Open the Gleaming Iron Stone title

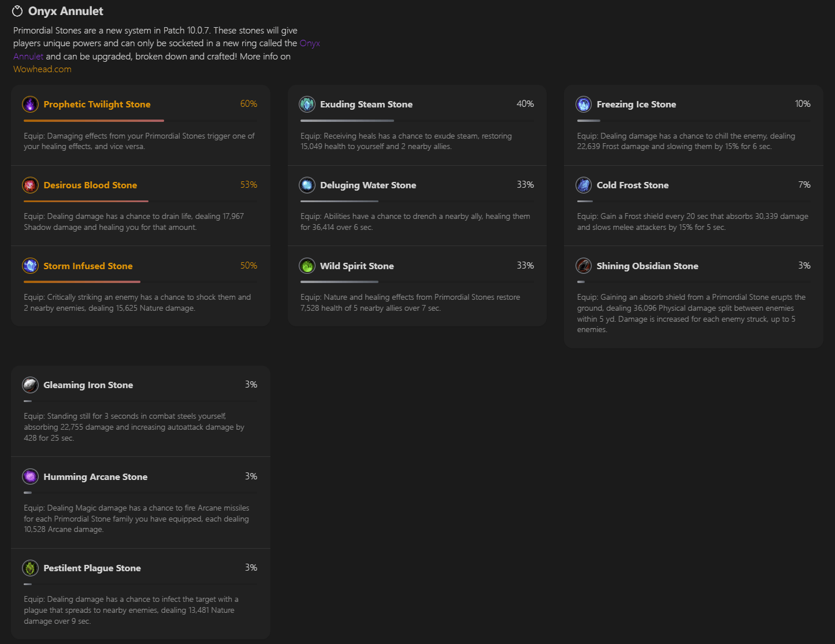point(88,385)
